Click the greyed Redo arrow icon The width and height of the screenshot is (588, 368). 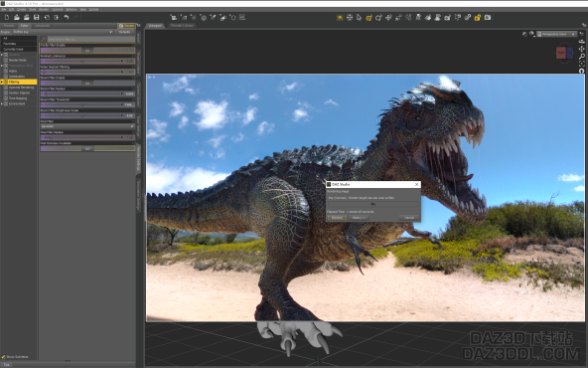[x=76, y=17]
